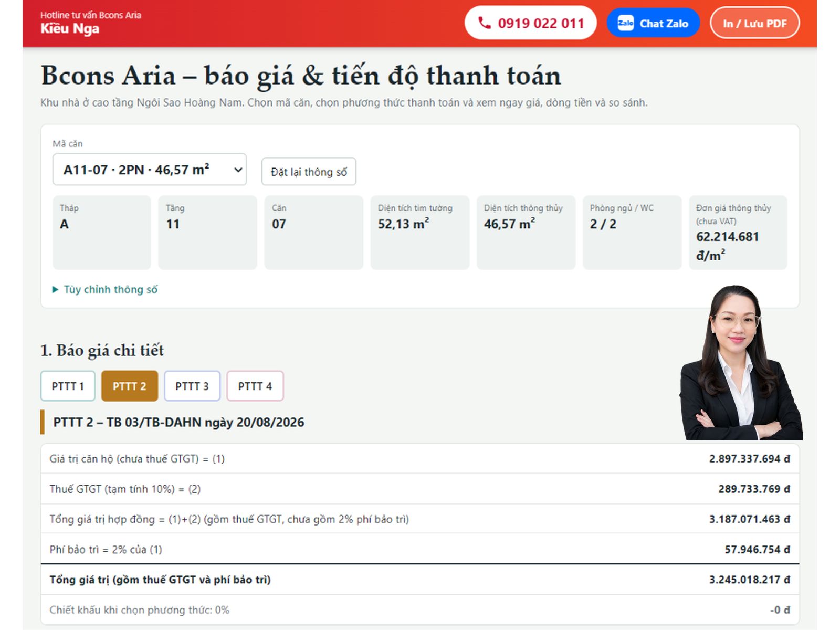Click the PTTT 2 – TB 03/TB-DAHN heading
The width and height of the screenshot is (840, 630).
click(178, 423)
